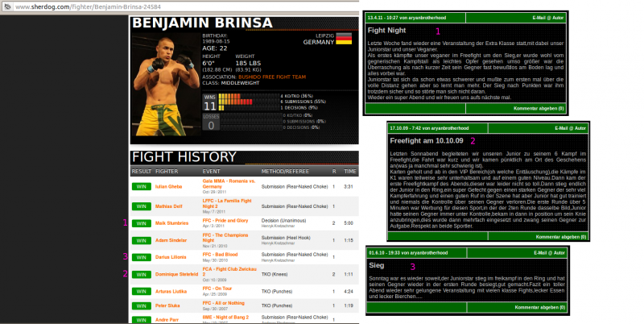
Task: Click the '01.6.10 - 19:33 von aryanbrotherhood' header
Action: click(408, 253)
